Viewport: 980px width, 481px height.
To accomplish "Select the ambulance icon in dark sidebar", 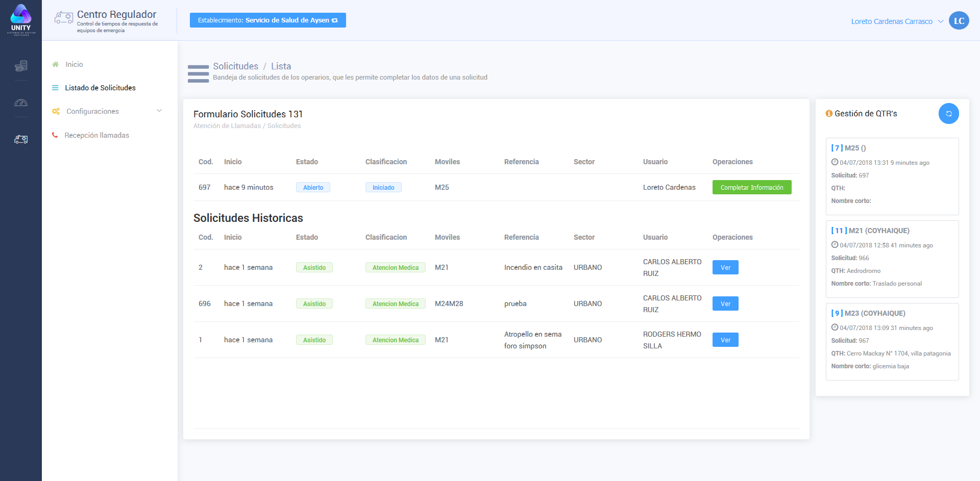I will coord(21,139).
